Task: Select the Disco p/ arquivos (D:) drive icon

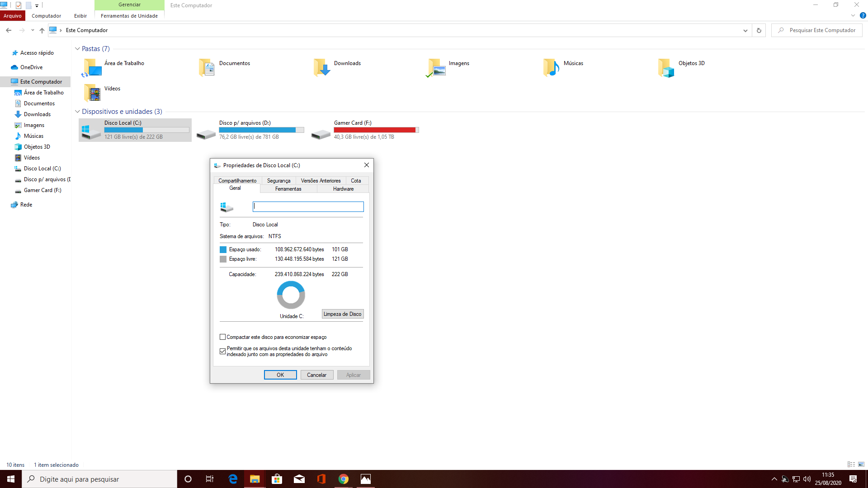Action: [x=206, y=134]
